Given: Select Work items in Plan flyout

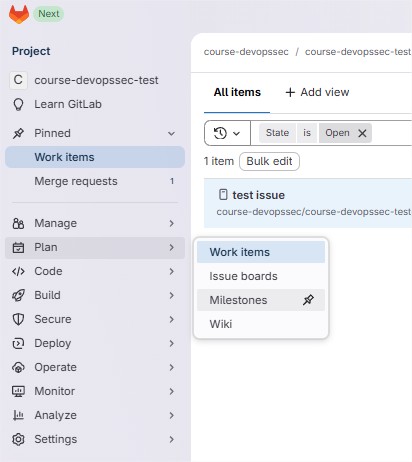Looking at the screenshot, I should tap(261, 252).
